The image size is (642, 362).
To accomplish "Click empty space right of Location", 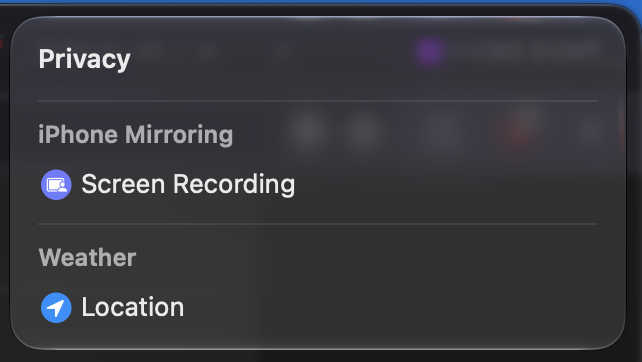I will click(x=391, y=308).
